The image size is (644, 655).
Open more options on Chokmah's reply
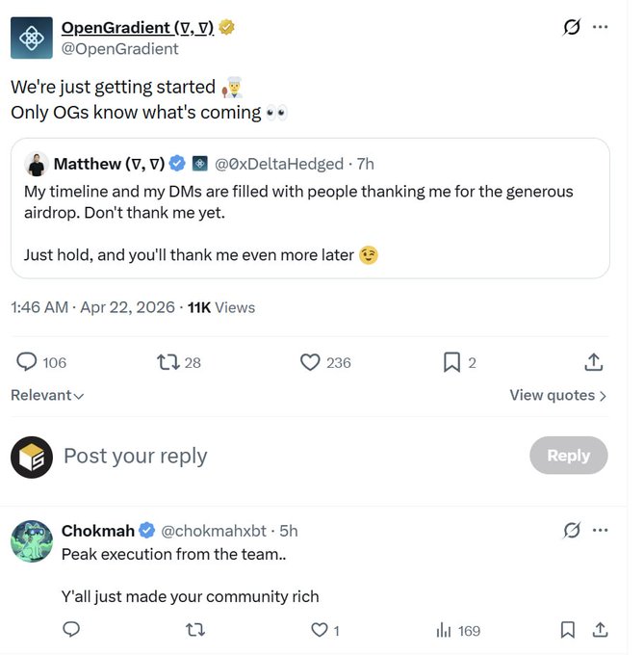pos(601,531)
